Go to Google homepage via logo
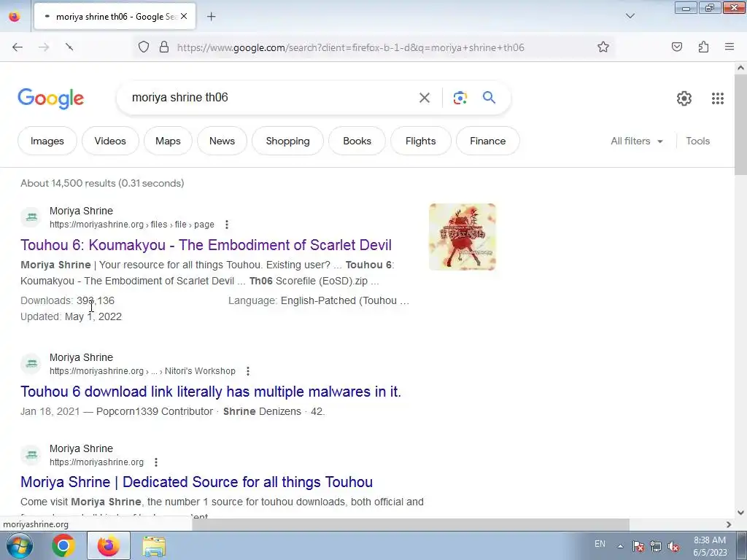The image size is (747, 560). 51,98
